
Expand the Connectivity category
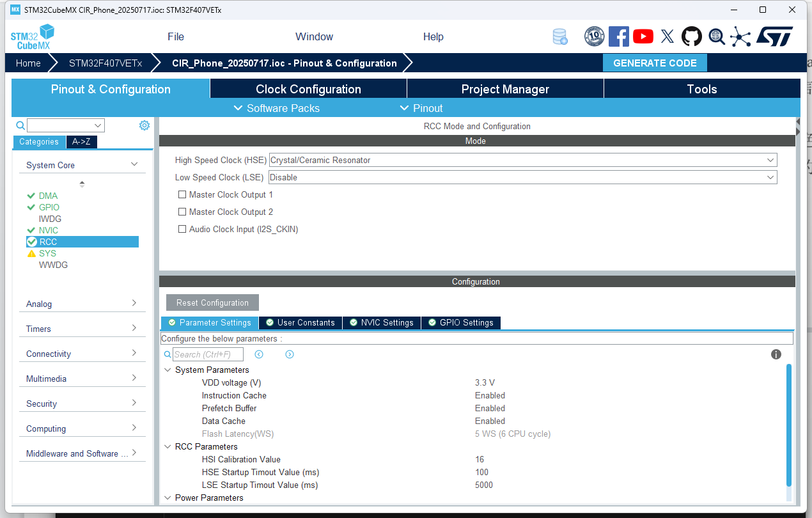click(134, 353)
